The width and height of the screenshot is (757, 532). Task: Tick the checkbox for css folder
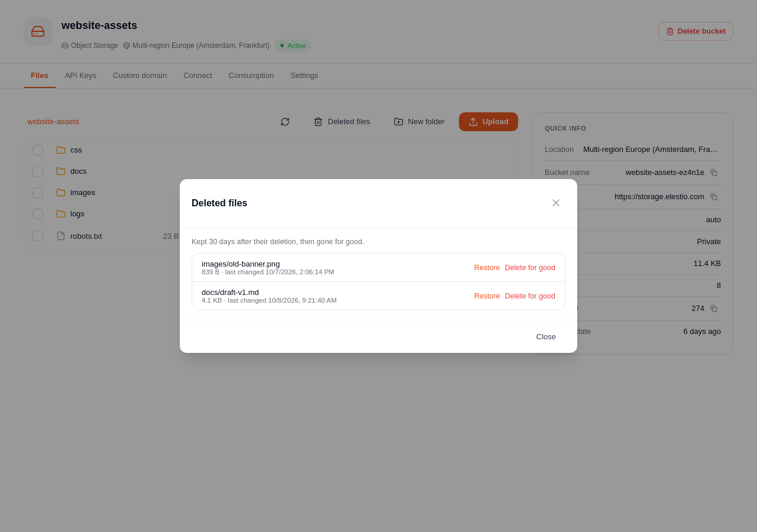38,150
